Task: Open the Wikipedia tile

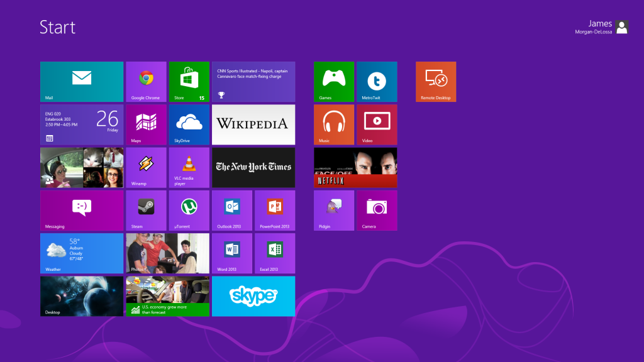Action: [x=253, y=125]
